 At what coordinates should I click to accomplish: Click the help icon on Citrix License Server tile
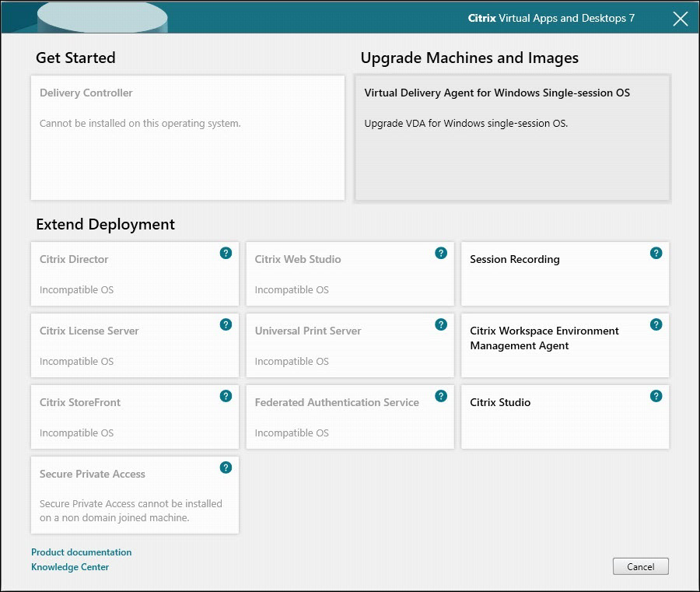point(226,324)
